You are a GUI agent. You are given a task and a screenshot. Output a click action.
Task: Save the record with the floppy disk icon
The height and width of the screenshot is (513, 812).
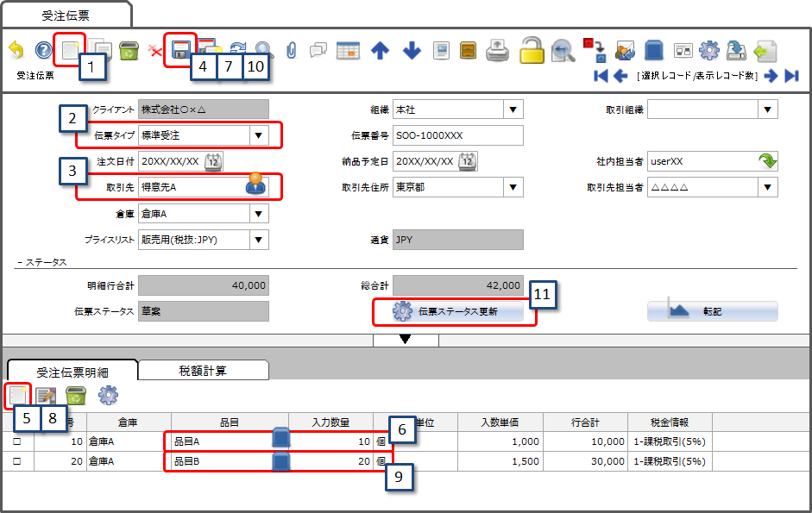pyautogui.click(x=180, y=50)
